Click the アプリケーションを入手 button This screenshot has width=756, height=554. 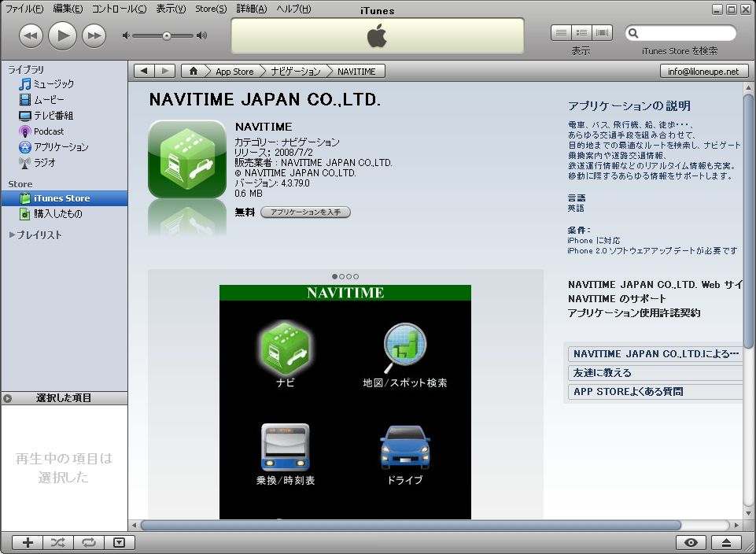pyautogui.click(x=305, y=212)
